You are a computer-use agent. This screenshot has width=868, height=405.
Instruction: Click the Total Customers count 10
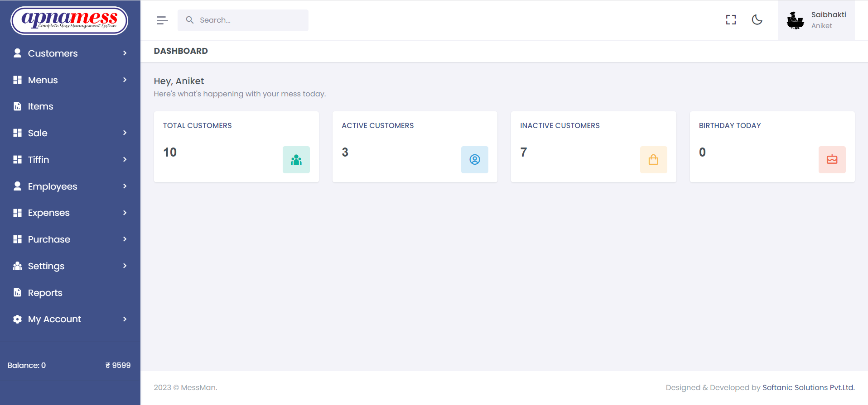tap(170, 152)
